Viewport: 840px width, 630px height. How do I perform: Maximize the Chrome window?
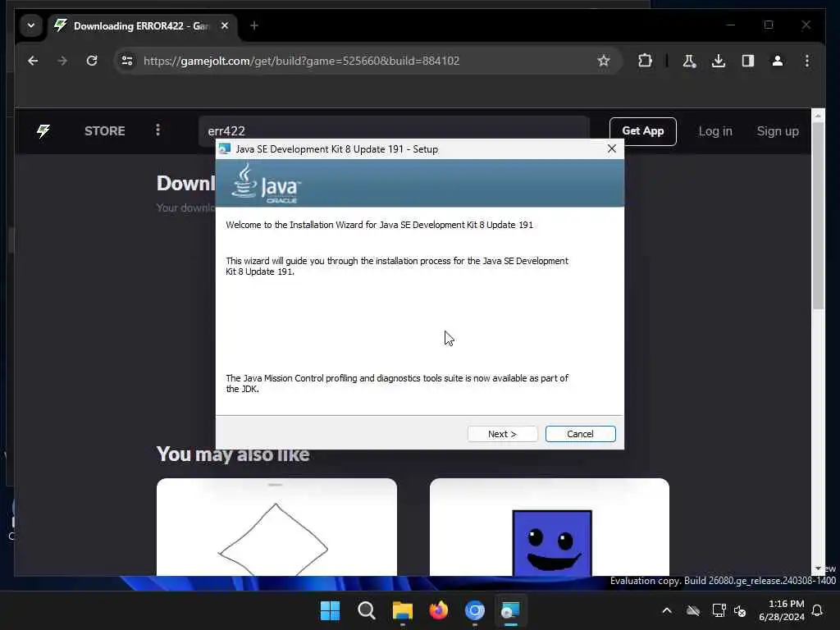769,25
